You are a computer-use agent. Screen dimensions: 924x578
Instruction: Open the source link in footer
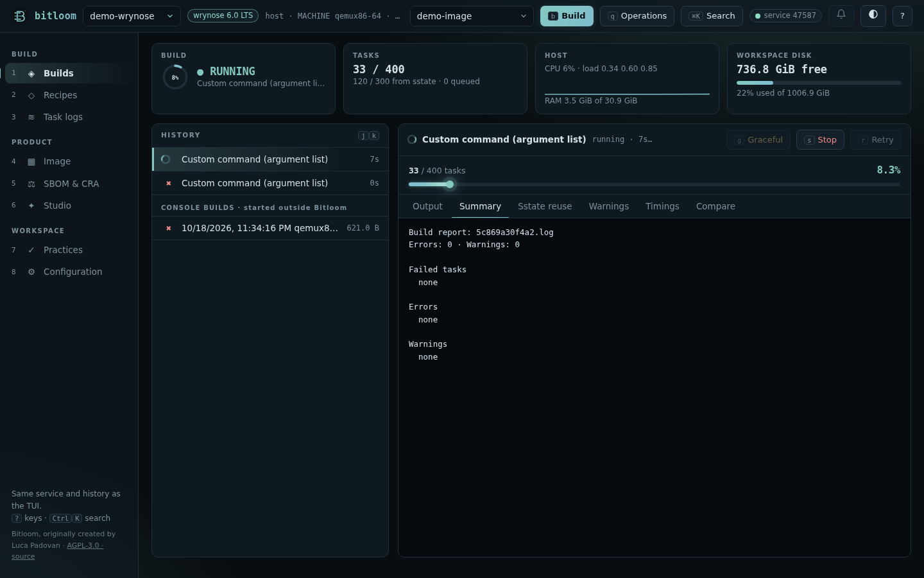(23, 556)
